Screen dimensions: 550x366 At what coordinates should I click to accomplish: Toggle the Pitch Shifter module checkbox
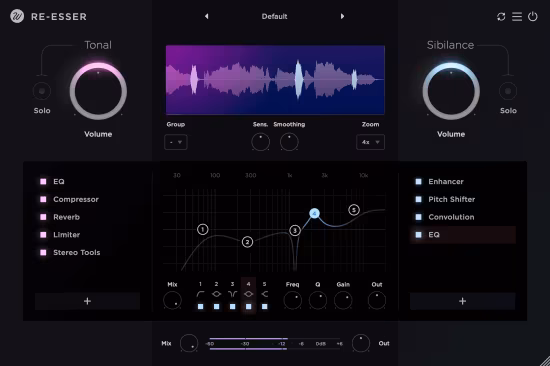coord(418,199)
